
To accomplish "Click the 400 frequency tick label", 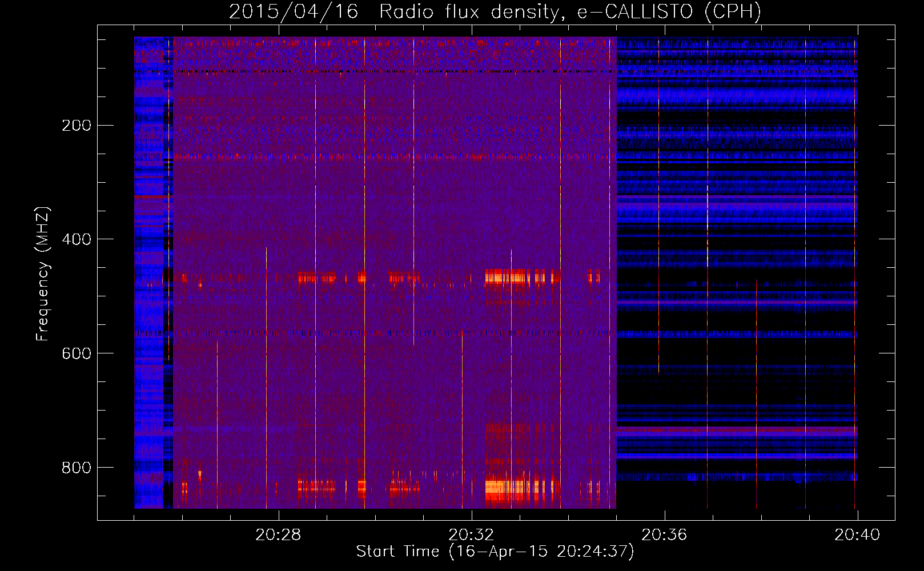I will click(x=77, y=239).
